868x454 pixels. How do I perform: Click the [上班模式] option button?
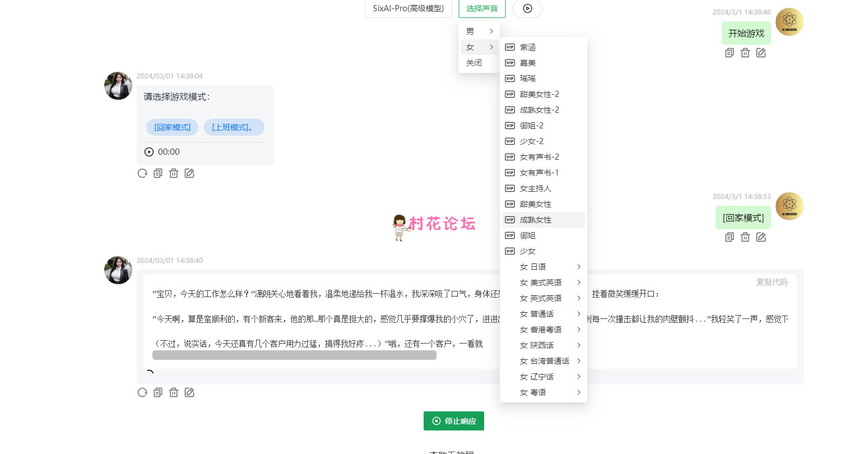pyautogui.click(x=234, y=127)
